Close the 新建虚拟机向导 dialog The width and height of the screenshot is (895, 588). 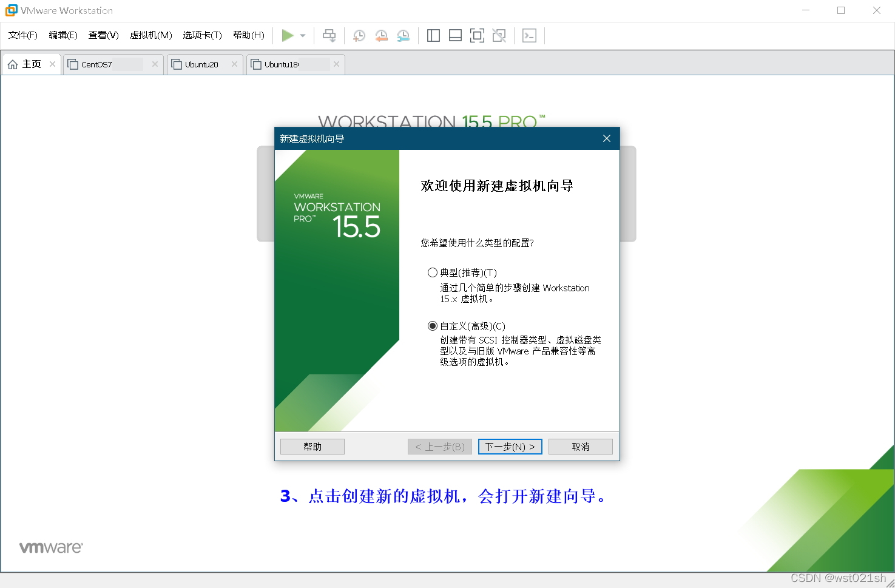[606, 138]
